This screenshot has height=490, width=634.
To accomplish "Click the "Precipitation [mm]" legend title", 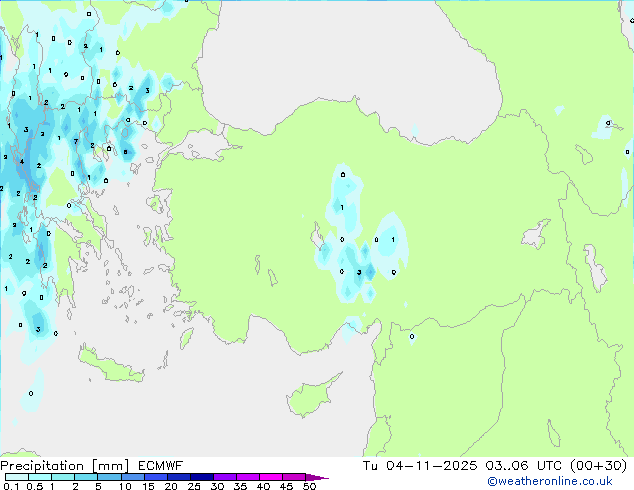I will [61, 465].
